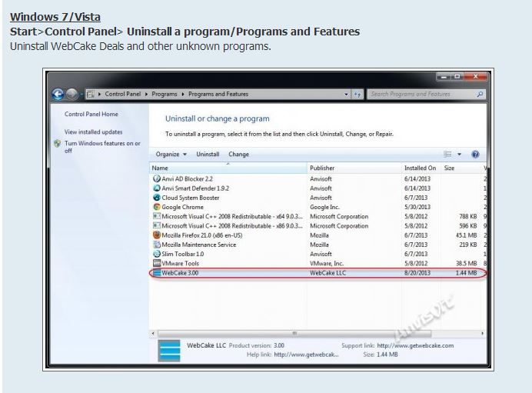The width and height of the screenshot is (532, 393).
Task: Click the view layout icon in toolbar
Action: (448, 155)
